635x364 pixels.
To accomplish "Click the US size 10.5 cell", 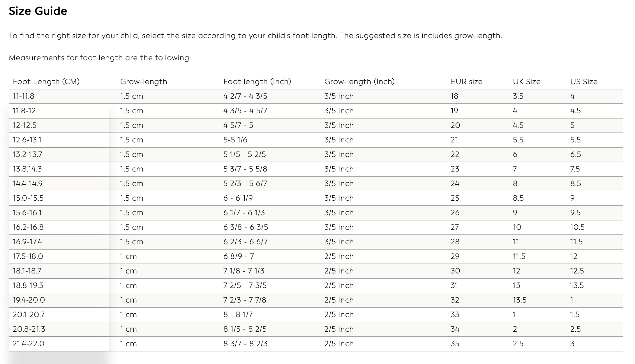I will tap(577, 227).
